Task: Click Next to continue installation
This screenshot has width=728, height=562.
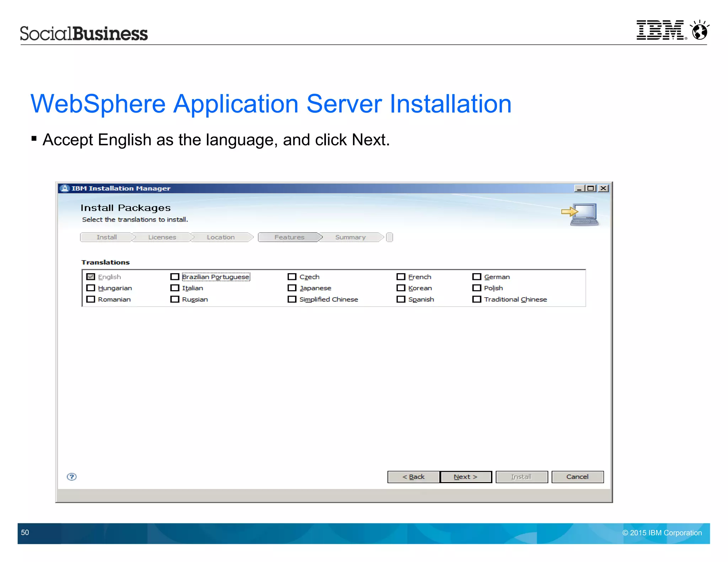Action: point(466,477)
